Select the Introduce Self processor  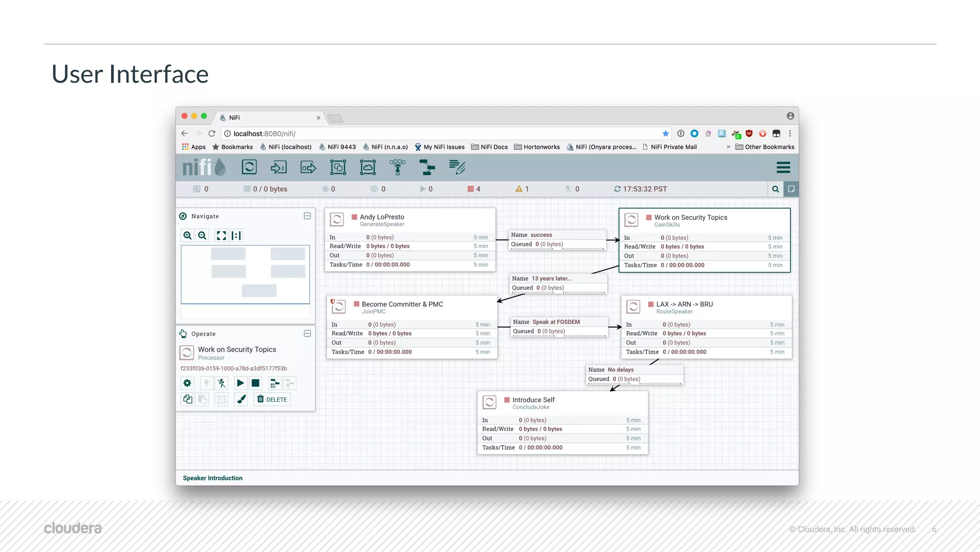pyautogui.click(x=563, y=423)
